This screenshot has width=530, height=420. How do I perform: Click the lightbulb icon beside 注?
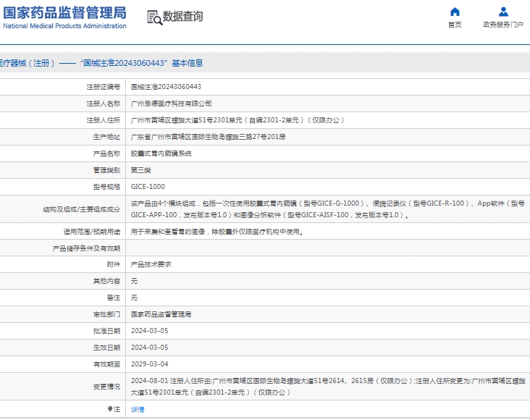coord(110,409)
